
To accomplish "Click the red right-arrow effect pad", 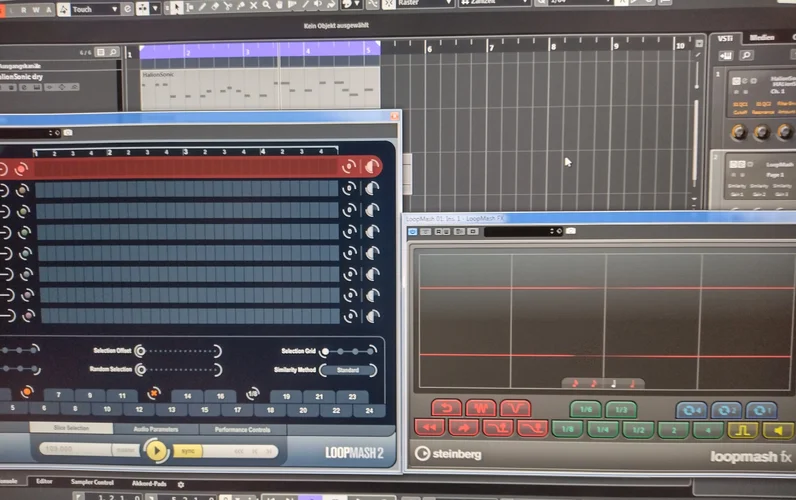I will click(463, 428).
